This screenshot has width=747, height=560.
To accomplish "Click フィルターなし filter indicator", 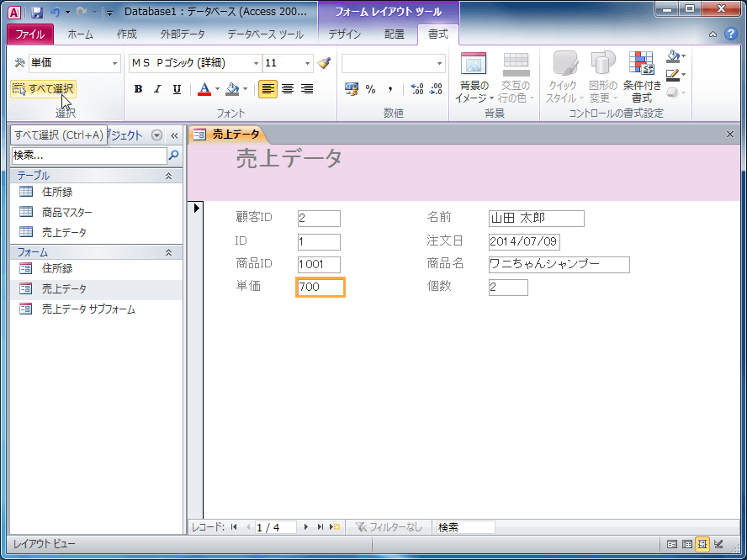I will tap(389, 527).
